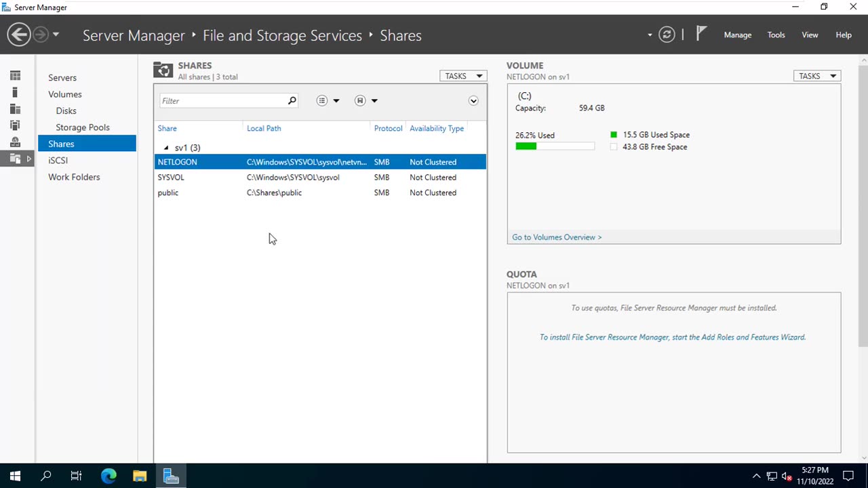Open the list view criteria dropdown

click(328, 101)
